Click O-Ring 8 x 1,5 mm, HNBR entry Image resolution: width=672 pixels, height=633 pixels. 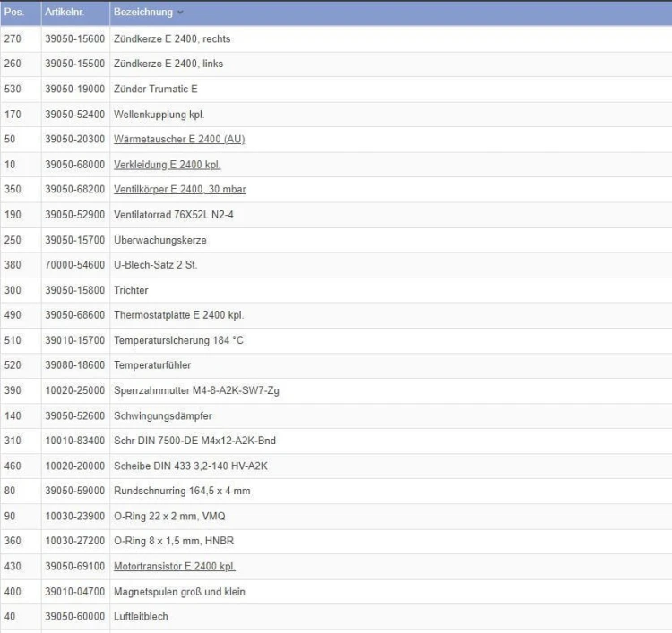point(174,541)
